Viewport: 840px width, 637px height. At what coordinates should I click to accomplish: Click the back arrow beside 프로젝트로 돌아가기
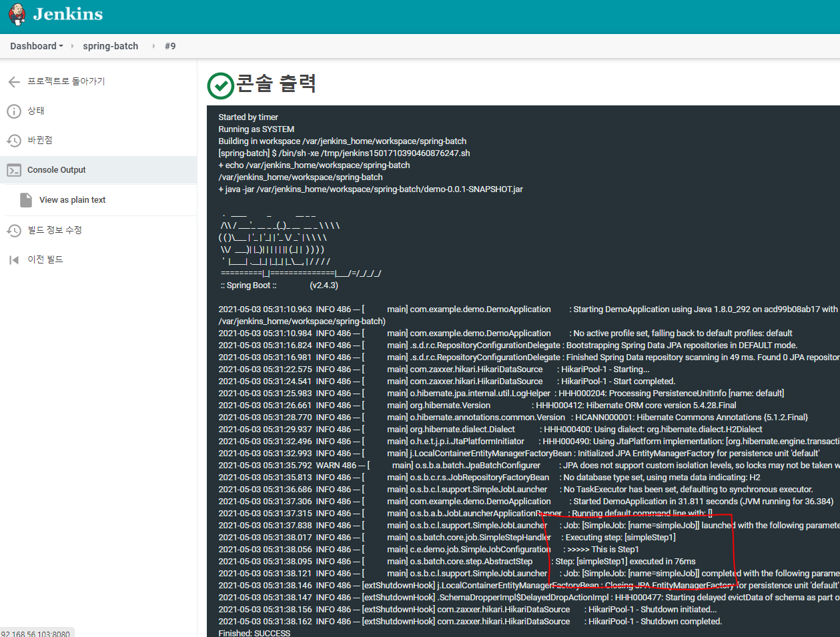(15, 81)
